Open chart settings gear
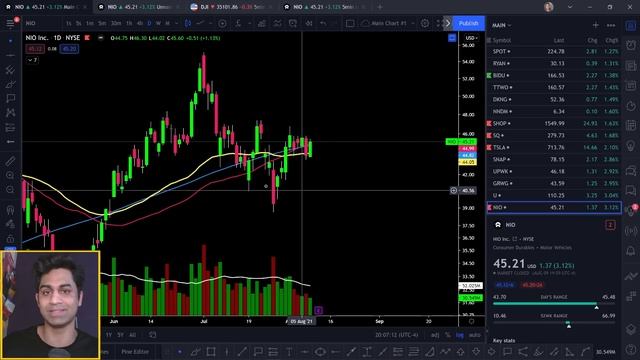Image resolution: width=640 pixels, height=360 pixels. [x=425, y=23]
